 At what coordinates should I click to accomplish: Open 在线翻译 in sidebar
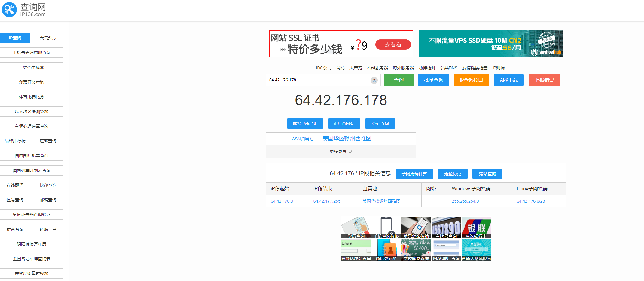coord(15,185)
